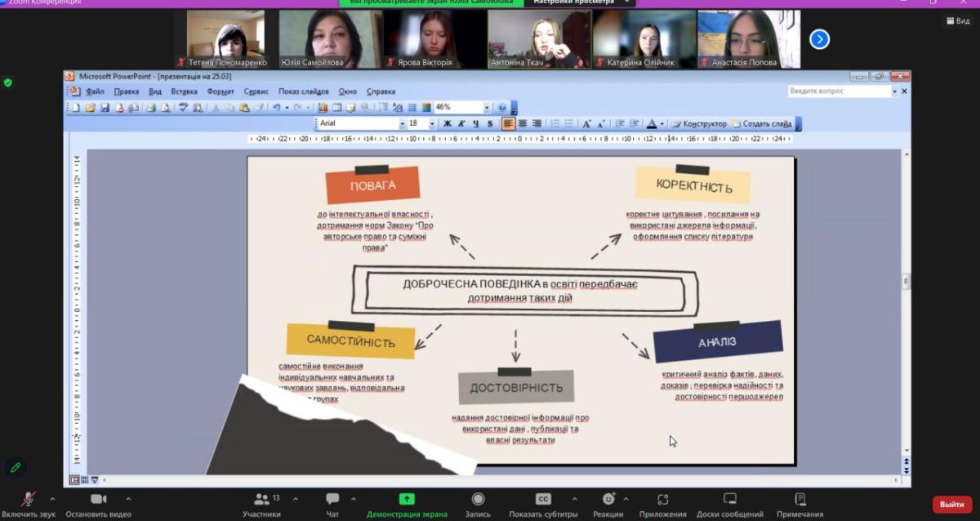Open the Вставка menu
The image size is (980, 521).
(184, 91)
